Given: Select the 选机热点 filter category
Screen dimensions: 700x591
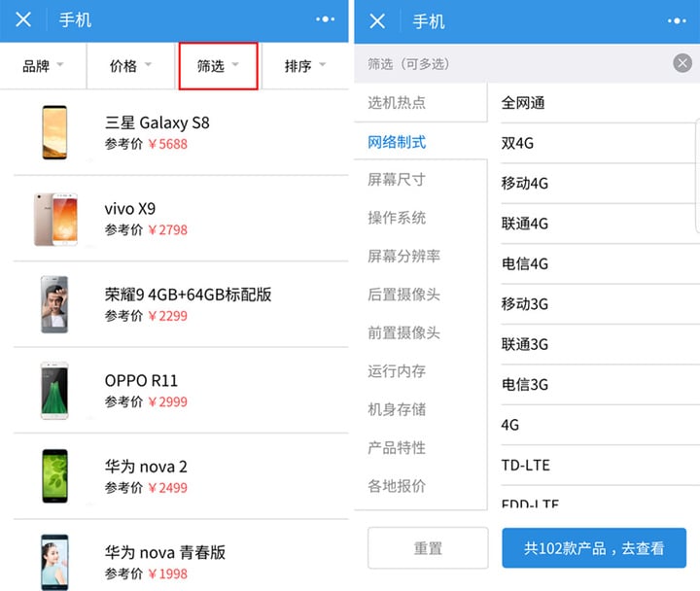Looking at the screenshot, I should tap(421, 103).
